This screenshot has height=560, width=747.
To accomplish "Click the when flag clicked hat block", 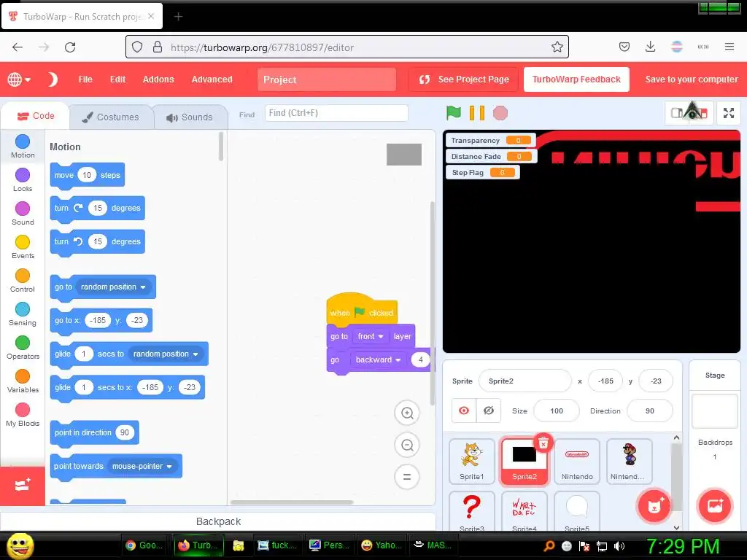I will (x=362, y=309).
